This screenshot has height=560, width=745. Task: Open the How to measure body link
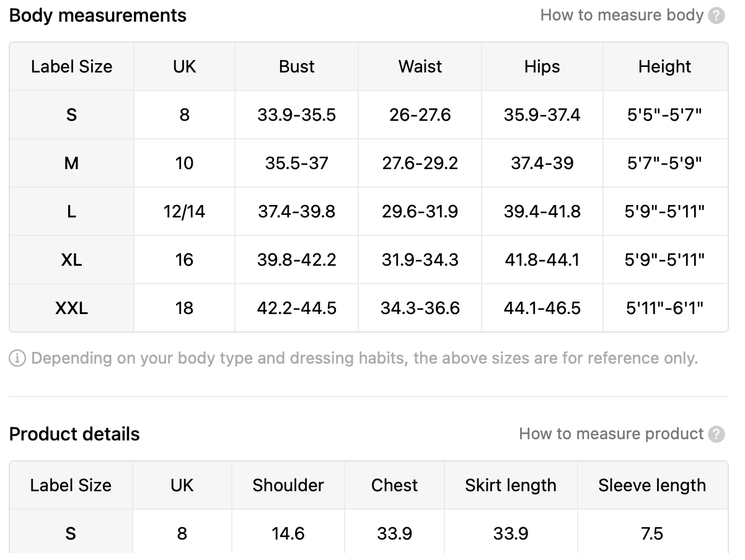(622, 15)
